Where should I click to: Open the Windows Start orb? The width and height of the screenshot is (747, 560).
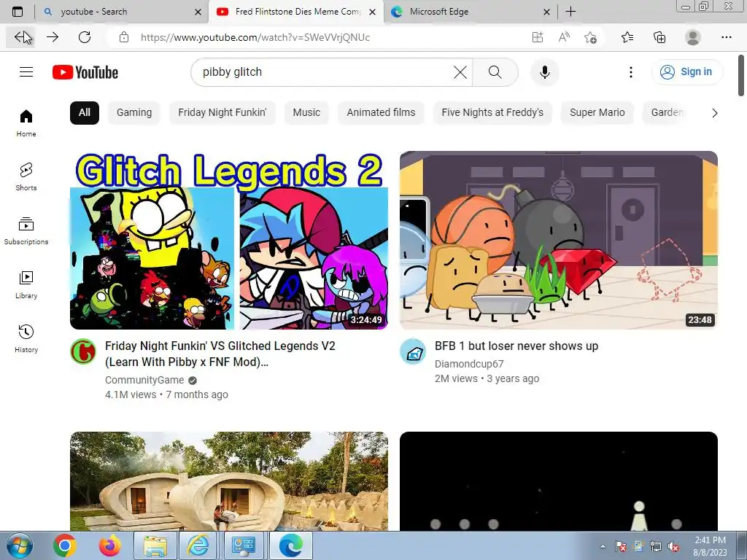click(20, 545)
